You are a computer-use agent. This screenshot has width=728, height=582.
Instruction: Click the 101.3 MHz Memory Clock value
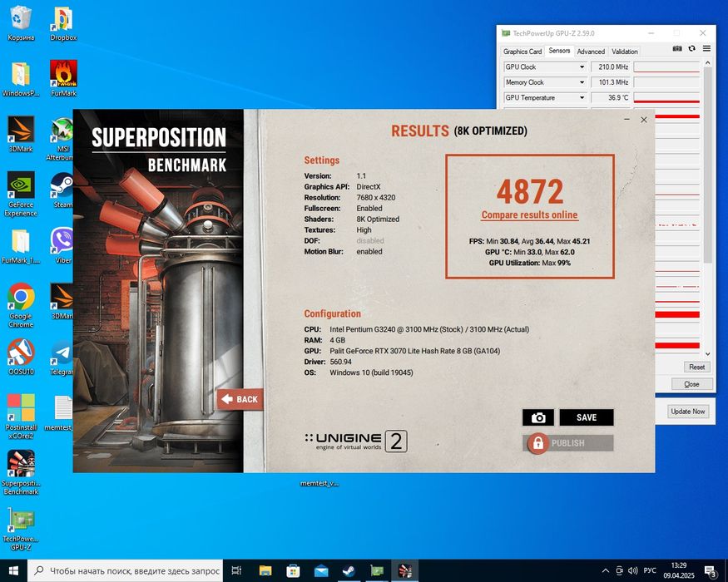coord(610,82)
